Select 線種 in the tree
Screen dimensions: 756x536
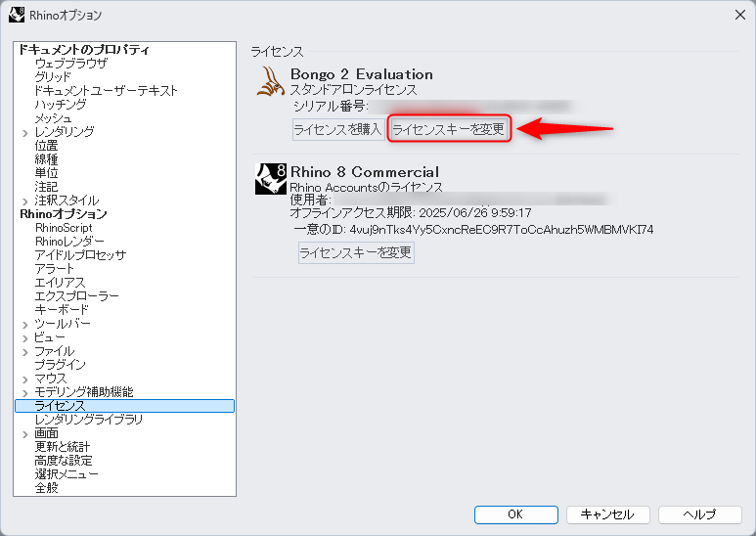(x=46, y=159)
